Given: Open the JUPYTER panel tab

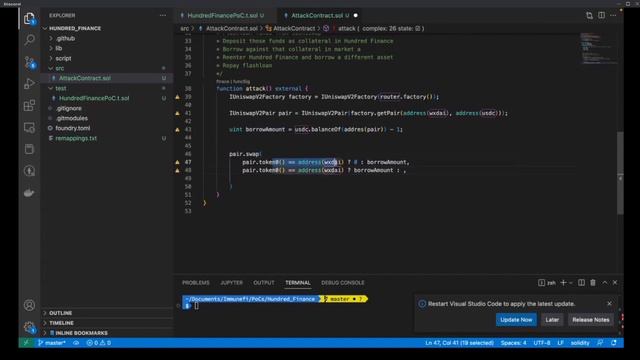Looking at the screenshot, I should coord(231,282).
